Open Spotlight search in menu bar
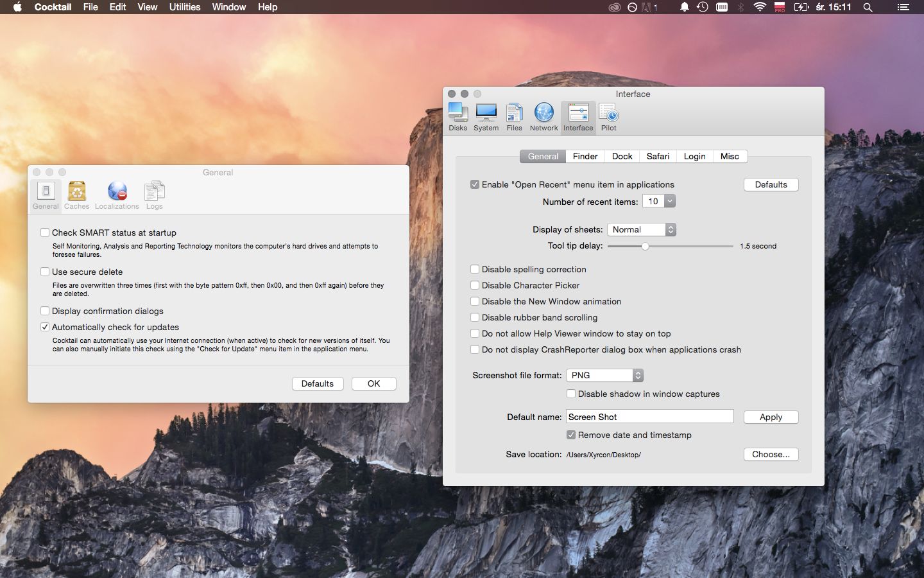The width and height of the screenshot is (924, 578). [x=868, y=7]
